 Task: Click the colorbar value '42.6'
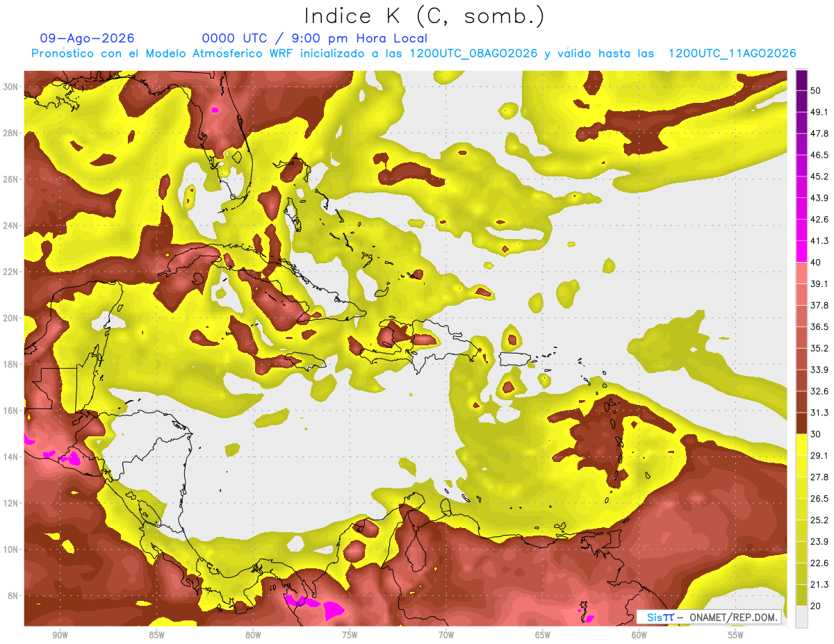[819, 220]
